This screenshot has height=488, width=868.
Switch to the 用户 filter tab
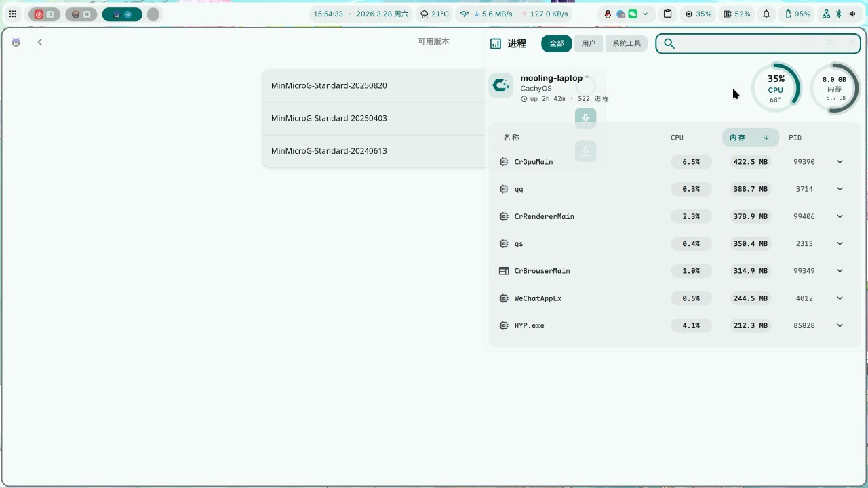pyautogui.click(x=588, y=43)
